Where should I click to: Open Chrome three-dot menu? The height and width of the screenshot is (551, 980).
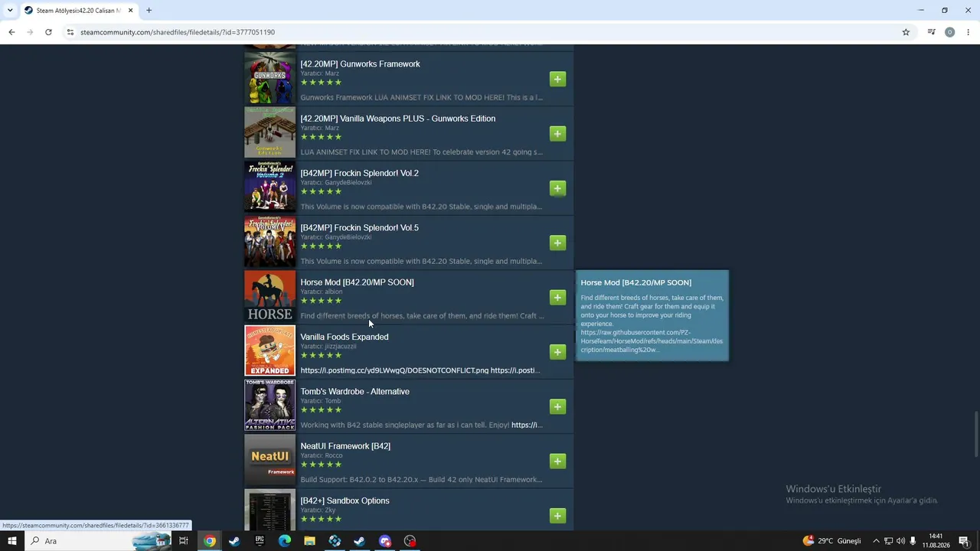(969, 32)
